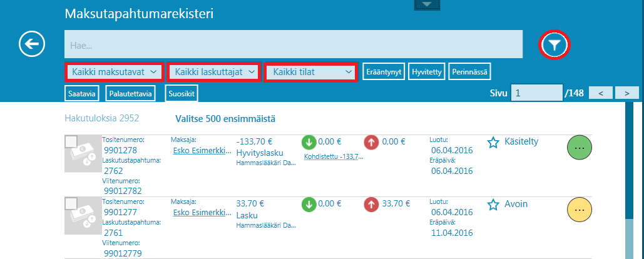
Task: Star the Käsitelty invoice as favorite
Action: coord(493,143)
